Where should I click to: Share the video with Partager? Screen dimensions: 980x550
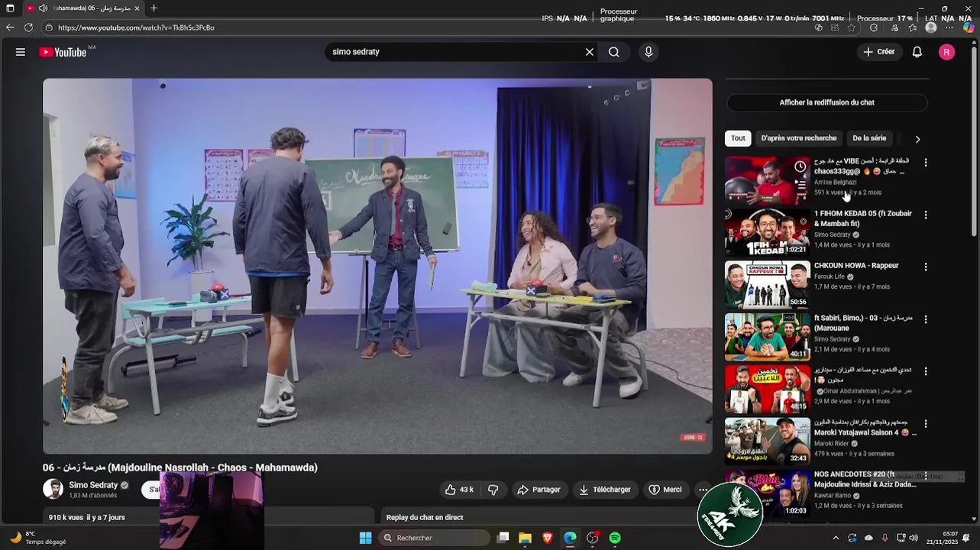coord(539,490)
